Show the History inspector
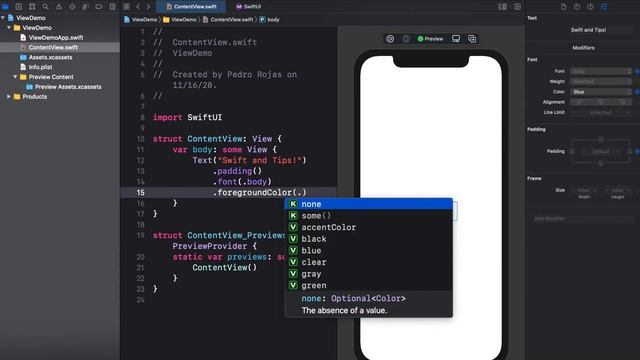 [577, 7]
